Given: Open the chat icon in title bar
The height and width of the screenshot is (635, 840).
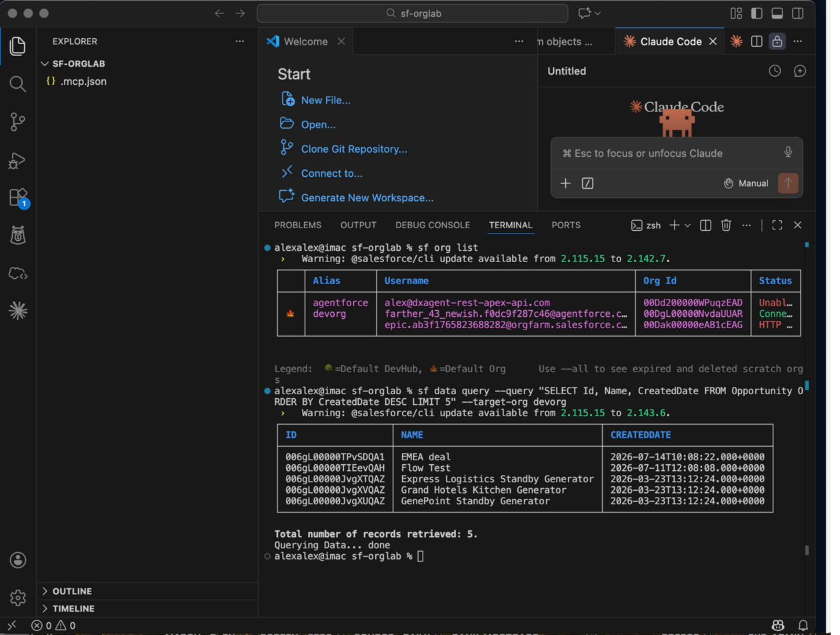Looking at the screenshot, I should pyautogui.click(x=585, y=13).
